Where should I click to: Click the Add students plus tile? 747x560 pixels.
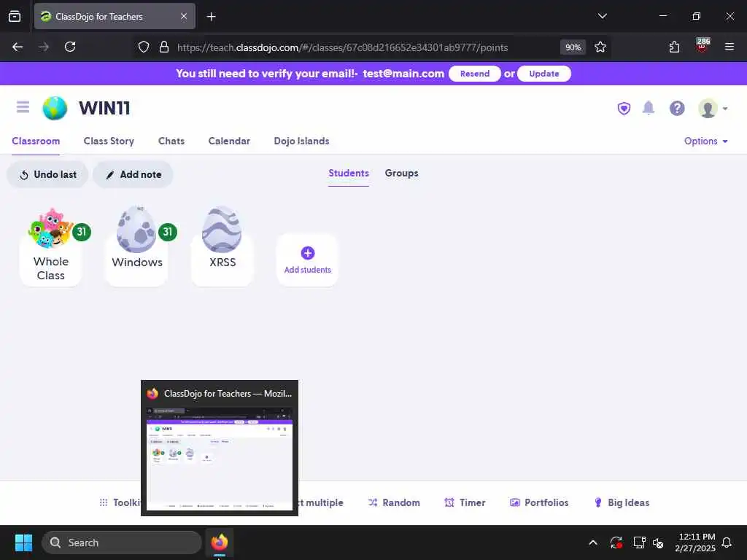pos(307,260)
